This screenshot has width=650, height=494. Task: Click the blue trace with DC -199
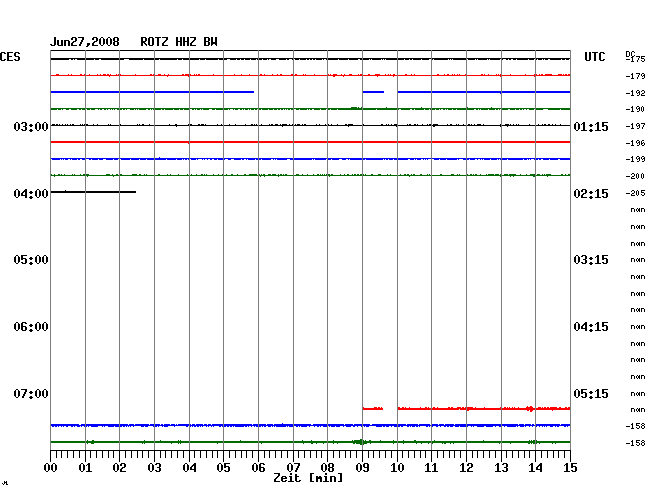[310, 159]
